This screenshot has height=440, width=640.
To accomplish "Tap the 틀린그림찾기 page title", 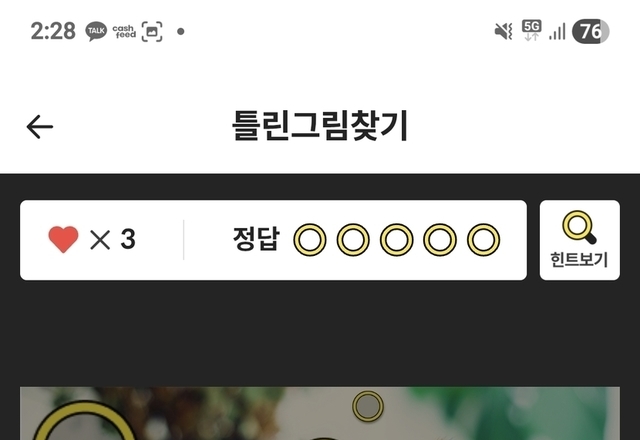I will [x=320, y=126].
